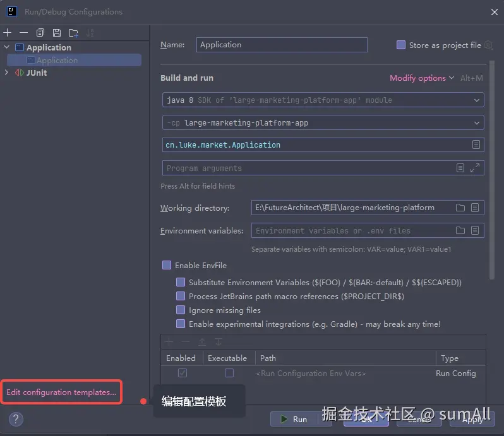Remove the selected configuration
This screenshot has width=504, height=436.
pos(23,33)
